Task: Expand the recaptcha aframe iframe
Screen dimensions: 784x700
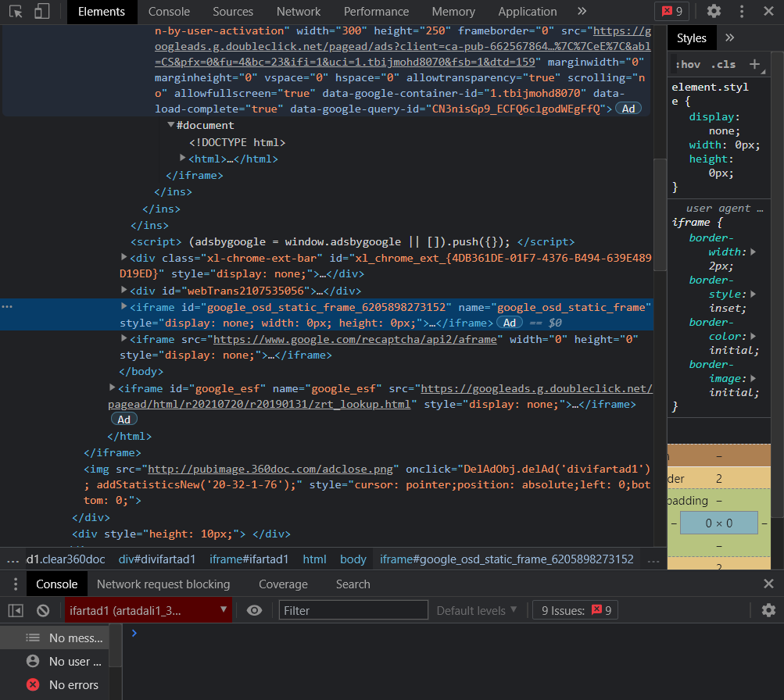Action: click(x=124, y=338)
